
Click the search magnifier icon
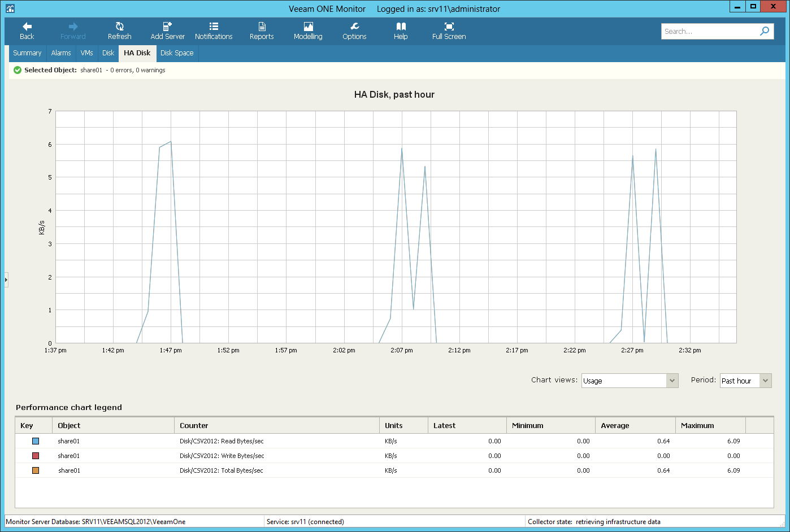coord(765,31)
